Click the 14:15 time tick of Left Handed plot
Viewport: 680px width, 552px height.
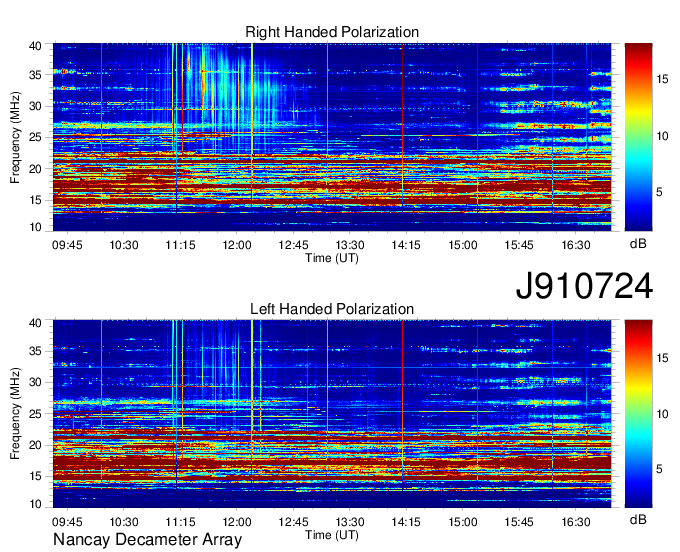click(x=406, y=522)
